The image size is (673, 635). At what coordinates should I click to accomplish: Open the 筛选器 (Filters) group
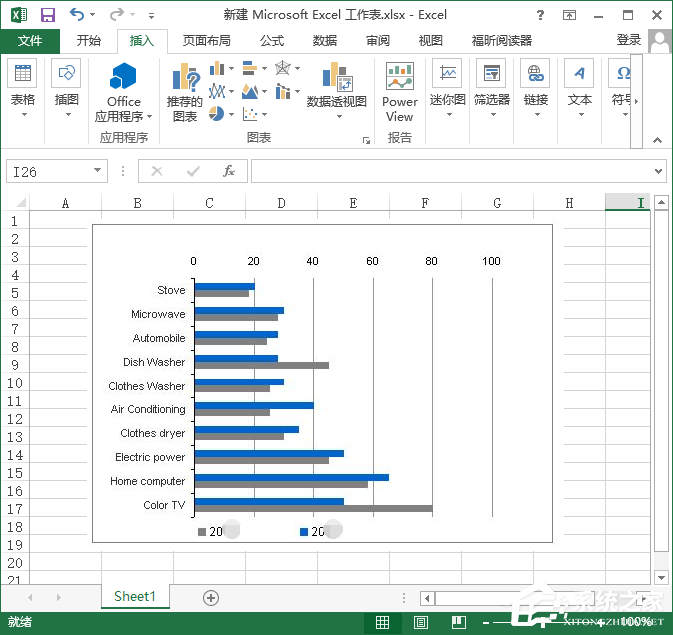[492, 89]
